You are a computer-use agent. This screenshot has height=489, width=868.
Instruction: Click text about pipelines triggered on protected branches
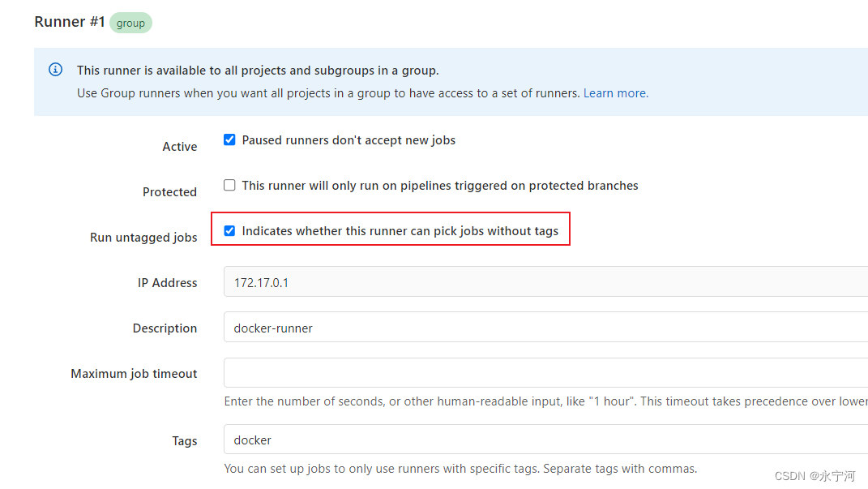[439, 186]
